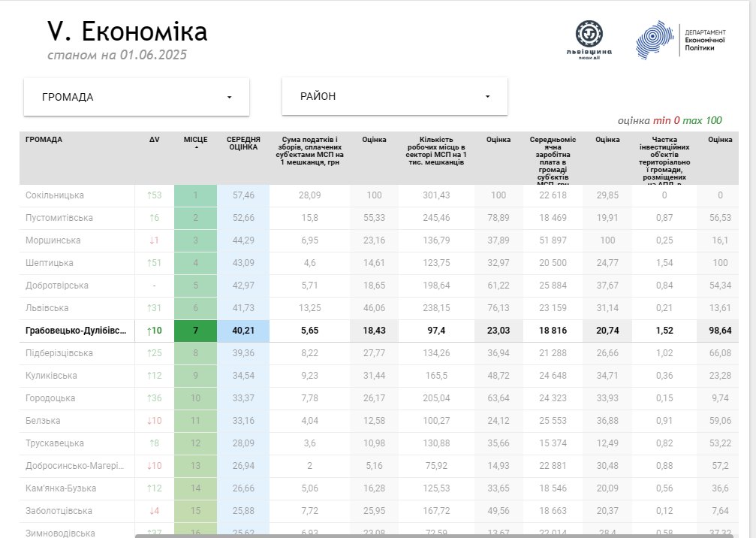756x538 pixels.
Task: Open the ГРОМАДА filter dropdown
Action: tap(137, 97)
